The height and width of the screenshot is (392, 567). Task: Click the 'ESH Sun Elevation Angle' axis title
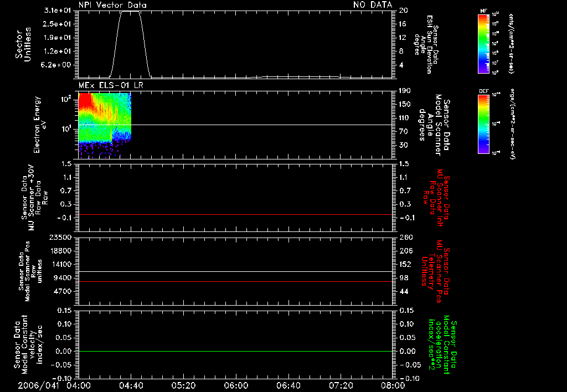tap(426, 44)
